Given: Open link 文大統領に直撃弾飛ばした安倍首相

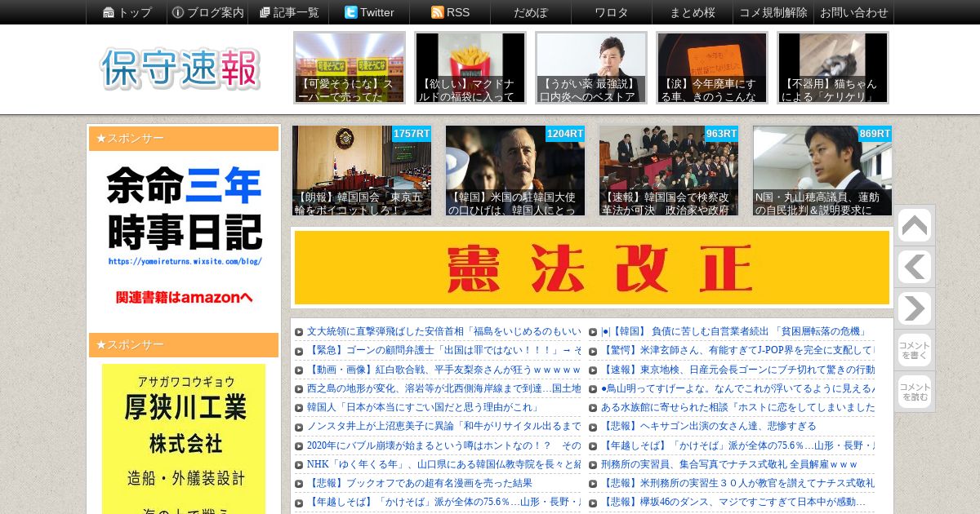Looking at the screenshot, I should click(443, 331).
